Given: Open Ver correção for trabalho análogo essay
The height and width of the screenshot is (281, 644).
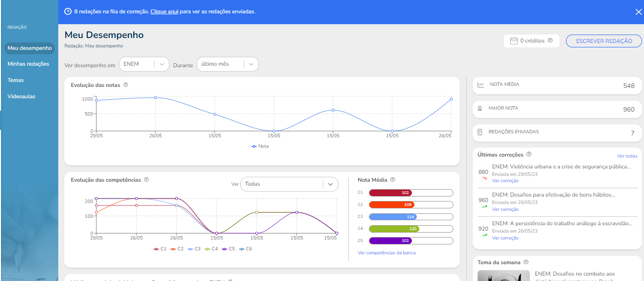Looking at the screenshot, I should point(505,238).
